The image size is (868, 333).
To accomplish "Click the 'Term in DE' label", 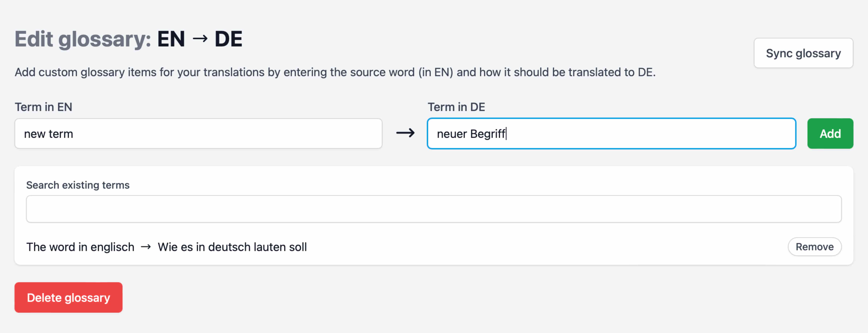I will pos(456,107).
